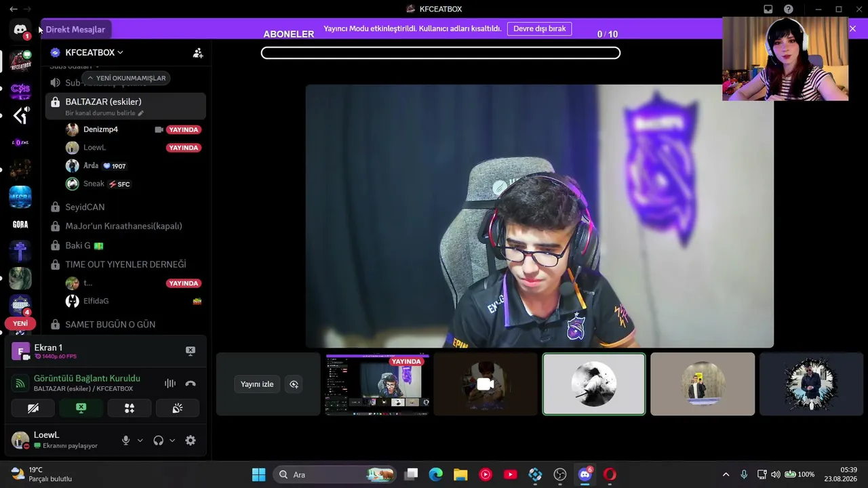868x488 pixels.
Task: Deafen with the headphones button
Action: click(158, 441)
